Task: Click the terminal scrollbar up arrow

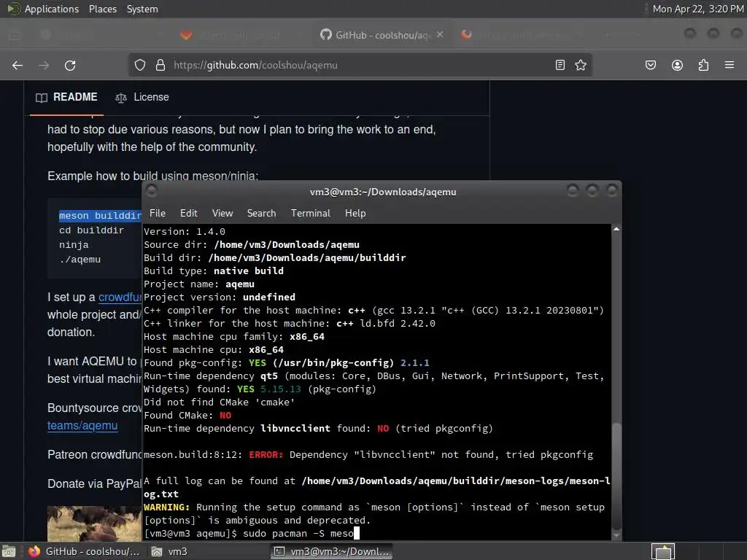Action: 616,229
